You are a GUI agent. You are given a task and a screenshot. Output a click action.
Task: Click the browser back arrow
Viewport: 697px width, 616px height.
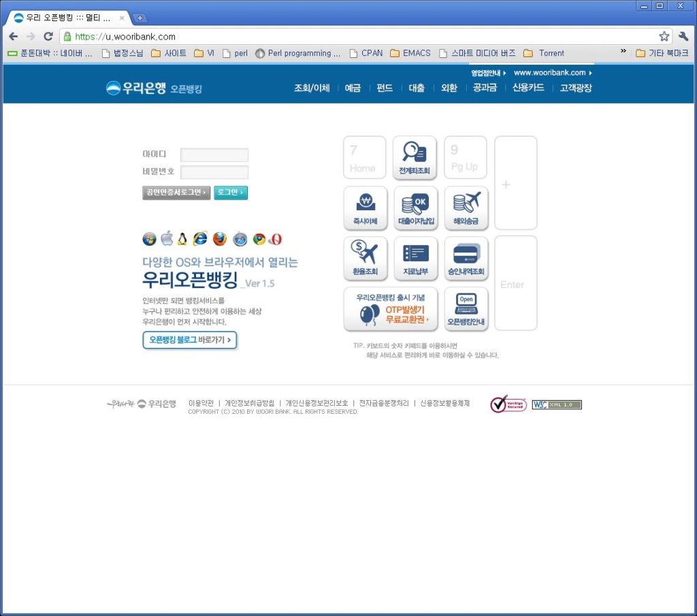point(14,37)
